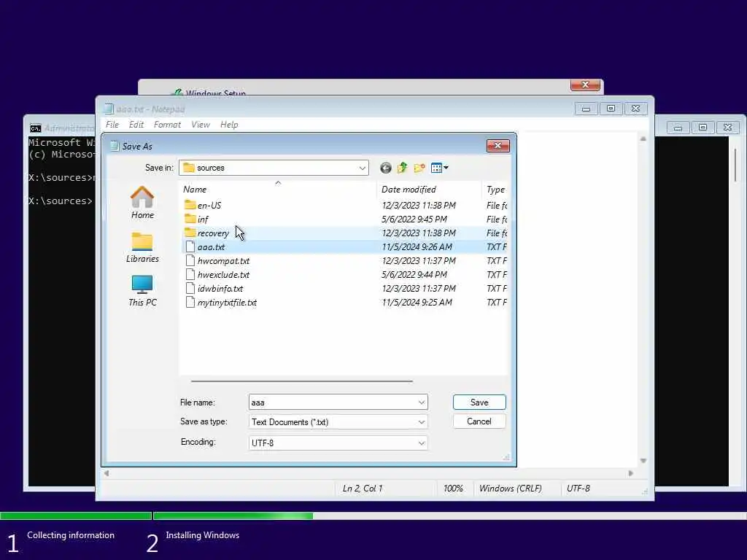The height and width of the screenshot is (560, 747).
Task: Click the hwcompat.txt date 12/3/2023 11:37 PM
Action: [419, 260]
